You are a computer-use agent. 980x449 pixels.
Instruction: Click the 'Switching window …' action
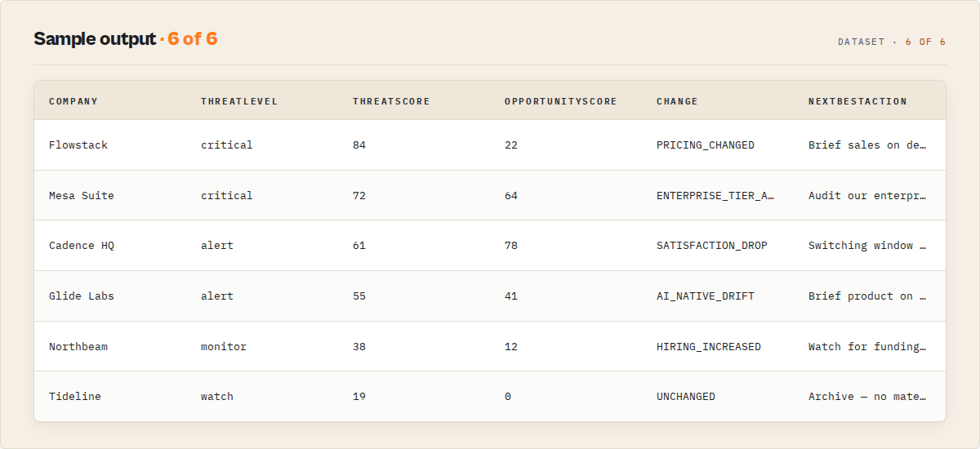(x=867, y=246)
